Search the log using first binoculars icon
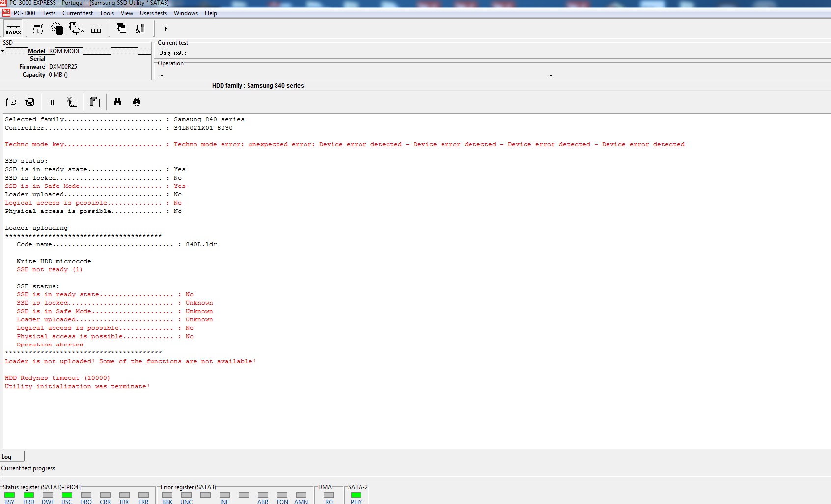Viewport: 831px width, 504px height. pyautogui.click(x=117, y=102)
